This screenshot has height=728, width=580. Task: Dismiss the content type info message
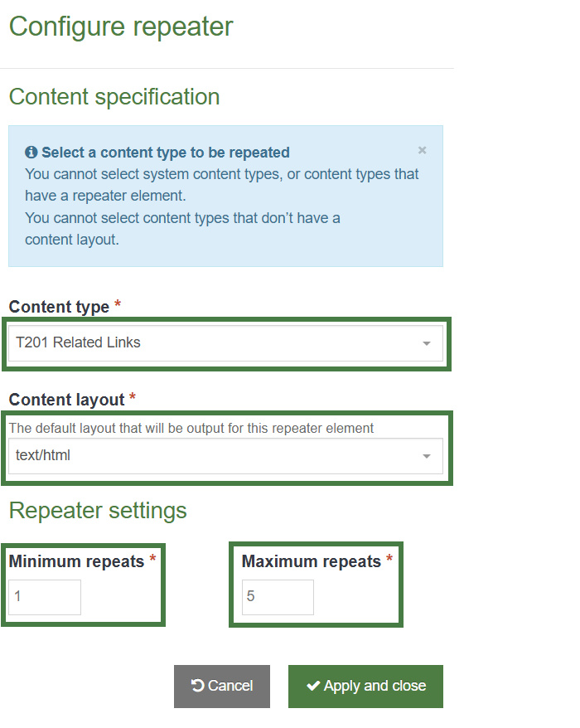click(x=422, y=150)
